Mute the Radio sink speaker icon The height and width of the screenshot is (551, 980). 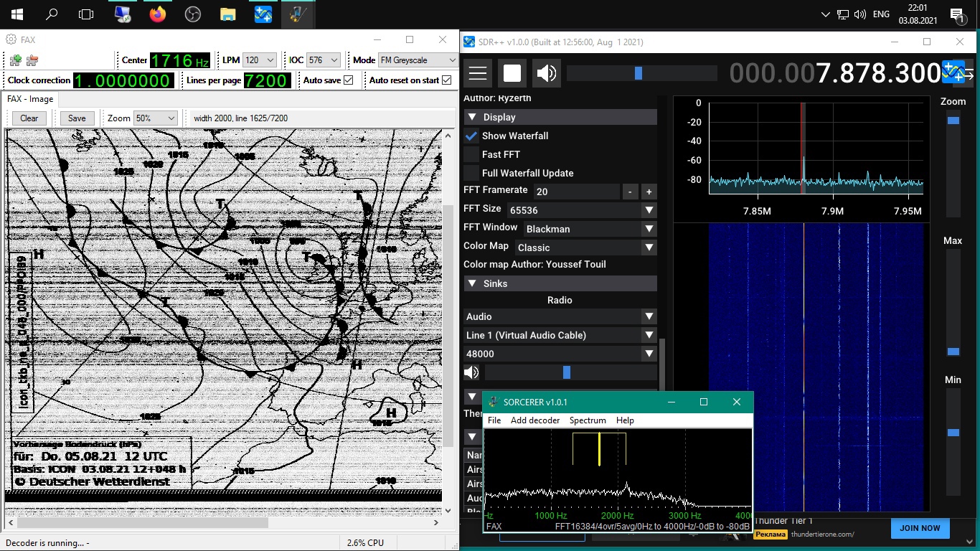471,372
